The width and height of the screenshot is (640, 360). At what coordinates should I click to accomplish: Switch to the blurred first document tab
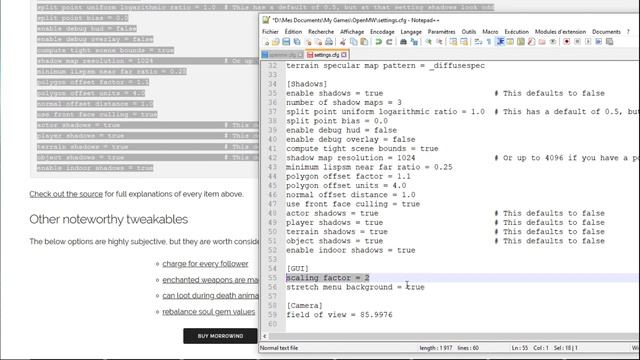pyautogui.click(x=282, y=55)
